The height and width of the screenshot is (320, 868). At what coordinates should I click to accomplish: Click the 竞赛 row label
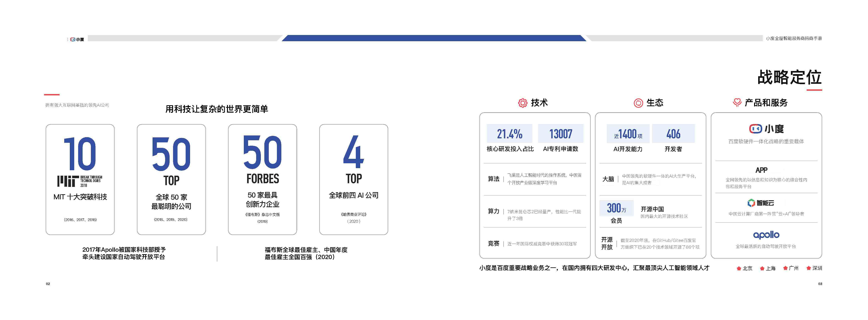pyautogui.click(x=494, y=243)
